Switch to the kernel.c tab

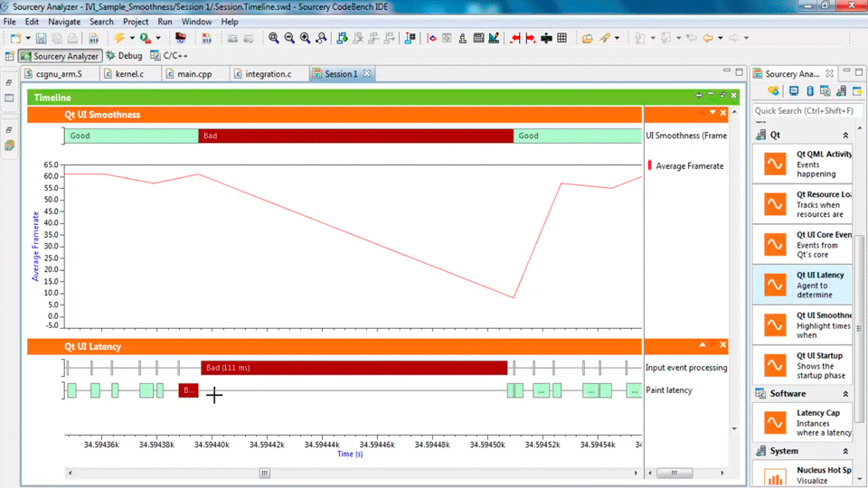tap(129, 73)
